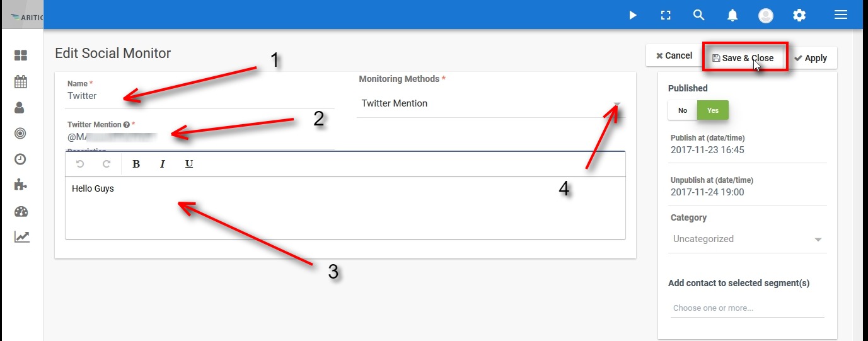This screenshot has height=341, width=868.
Task: Open the hamburger menu in top bar
Action: 840,15
